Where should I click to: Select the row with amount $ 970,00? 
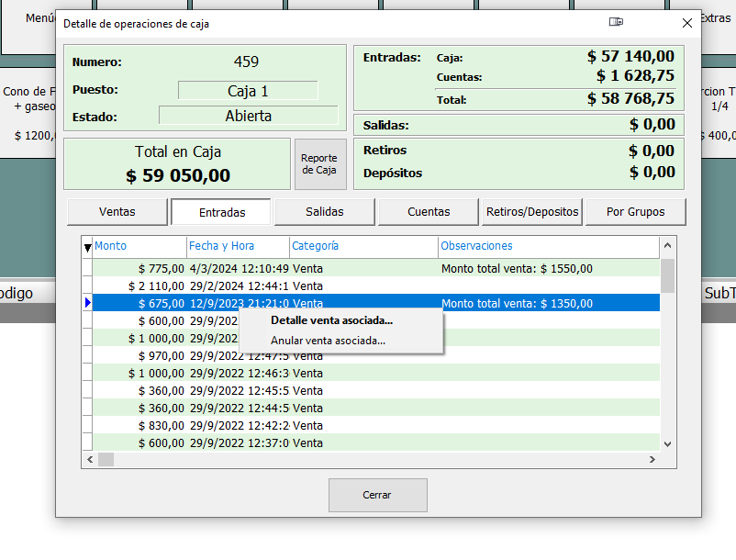tap(375, 356)
